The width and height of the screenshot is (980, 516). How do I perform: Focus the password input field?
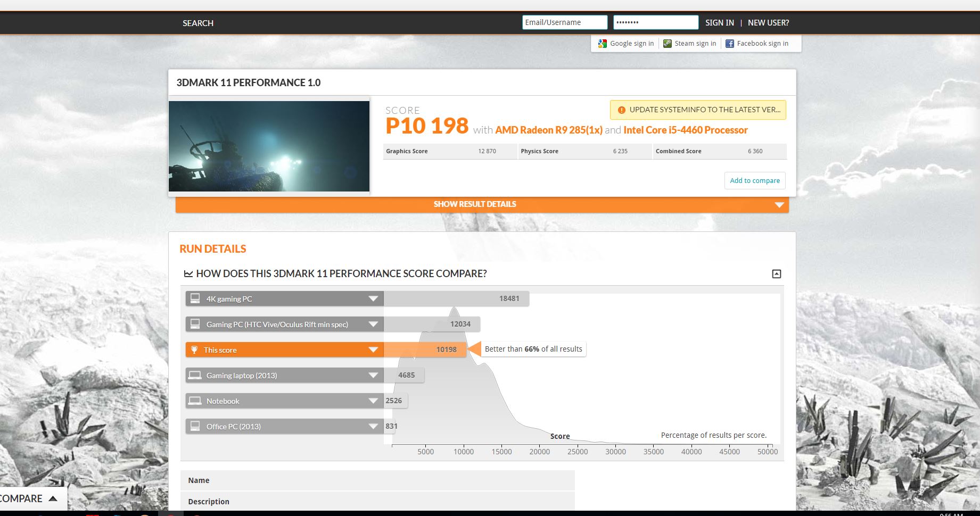(656, 22)
